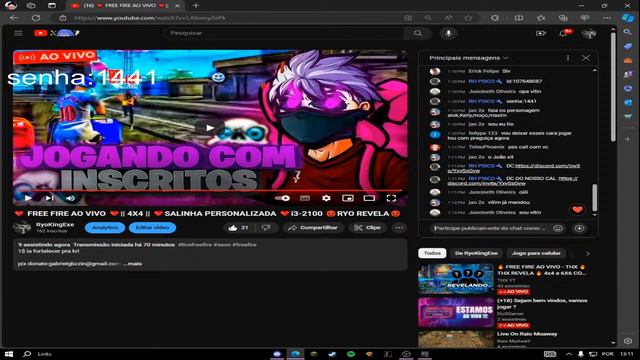Select the De RyoKingExe filter chip

[476, 253]
